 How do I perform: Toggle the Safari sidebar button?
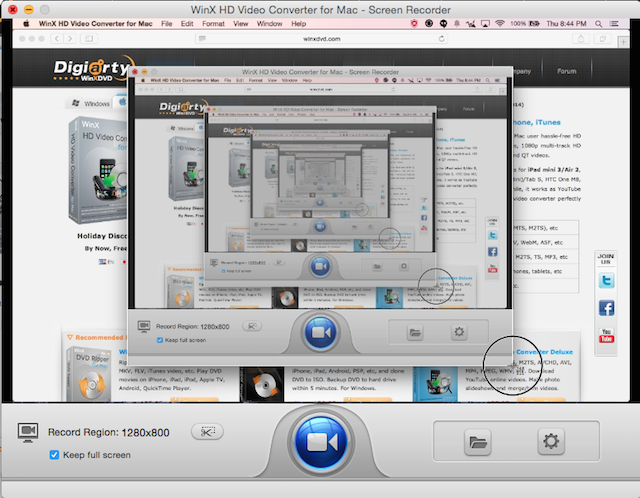[89, 39]
